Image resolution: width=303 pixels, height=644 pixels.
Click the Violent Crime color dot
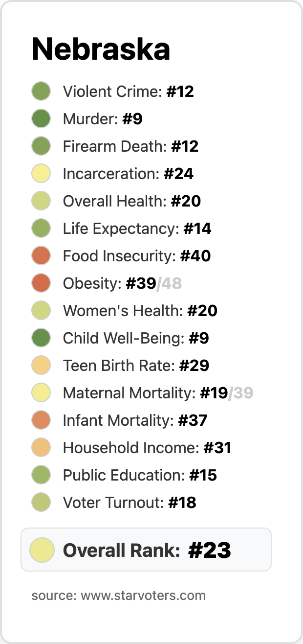[41, 92]
